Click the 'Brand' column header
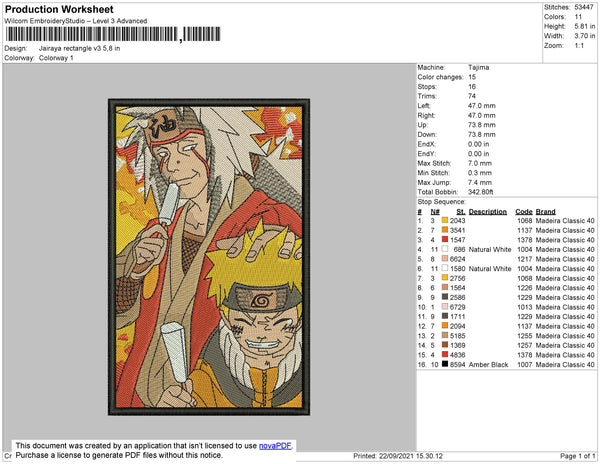Image resolution: width=600 pixels, height=464 pixels. point(546,212)
